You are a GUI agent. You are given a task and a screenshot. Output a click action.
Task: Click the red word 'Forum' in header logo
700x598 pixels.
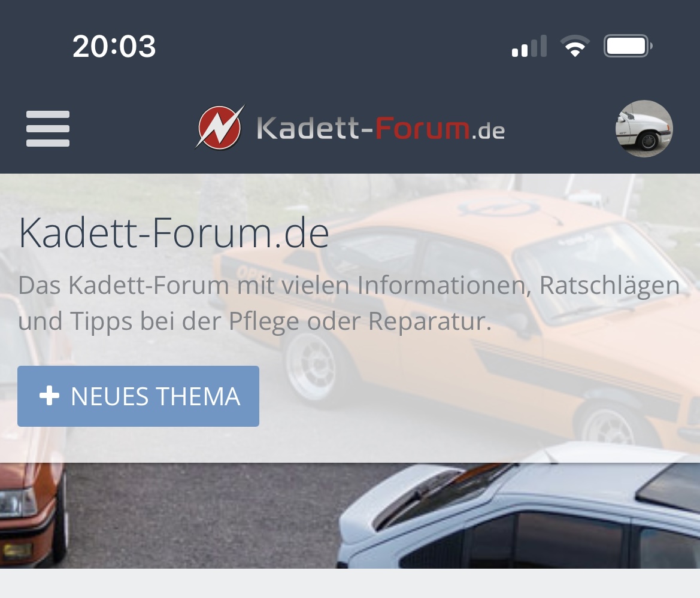pyautogui.click(x=422, y=129)
